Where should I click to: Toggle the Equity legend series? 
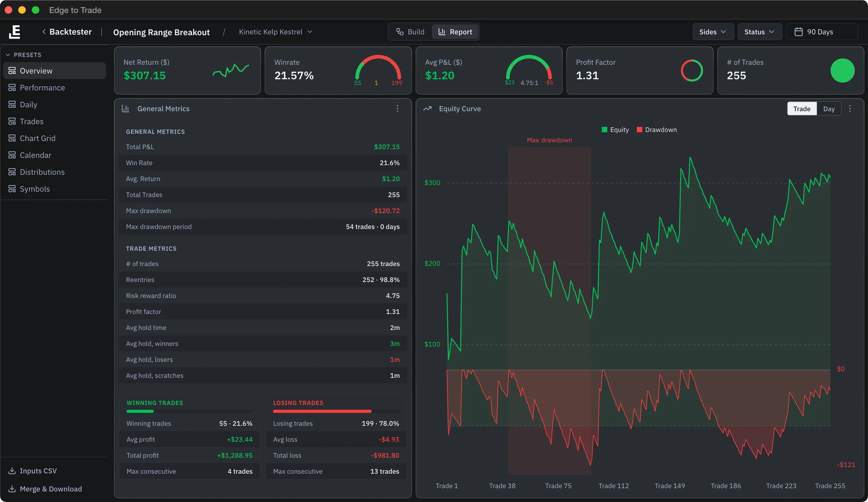pyautogui.click(x=615, y=130)
